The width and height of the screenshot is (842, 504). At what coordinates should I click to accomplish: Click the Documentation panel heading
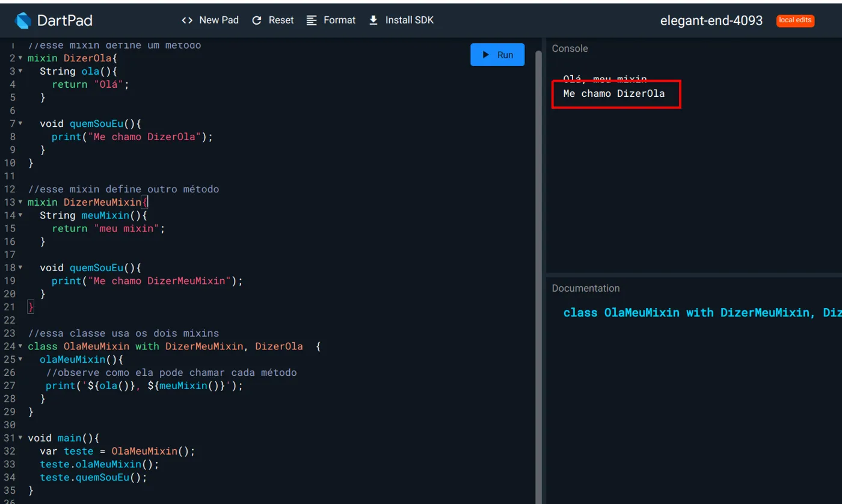coord(586,289)
